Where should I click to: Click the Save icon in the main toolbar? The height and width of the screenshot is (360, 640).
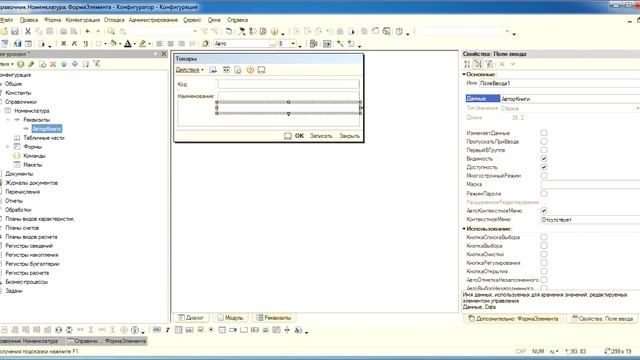[x=15, y=31]
